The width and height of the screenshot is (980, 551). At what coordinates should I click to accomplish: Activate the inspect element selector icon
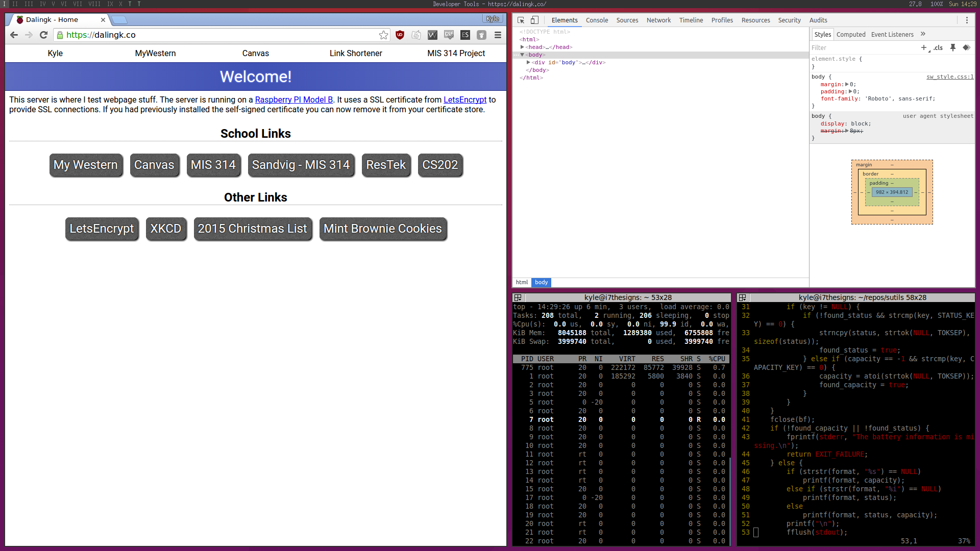click(x=521, y=20)
